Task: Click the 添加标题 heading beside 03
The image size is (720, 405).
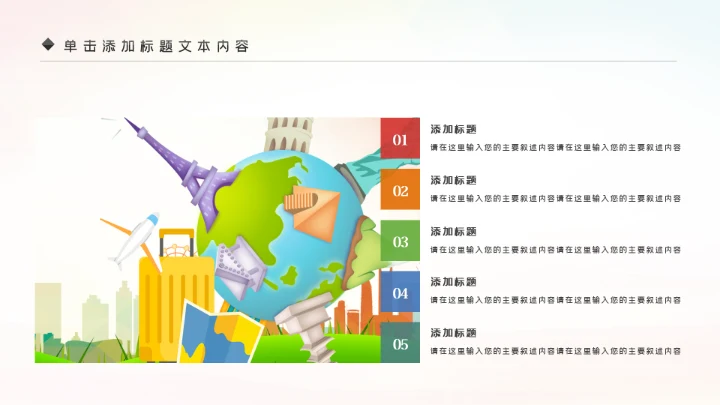Action: tap(453, 231)
